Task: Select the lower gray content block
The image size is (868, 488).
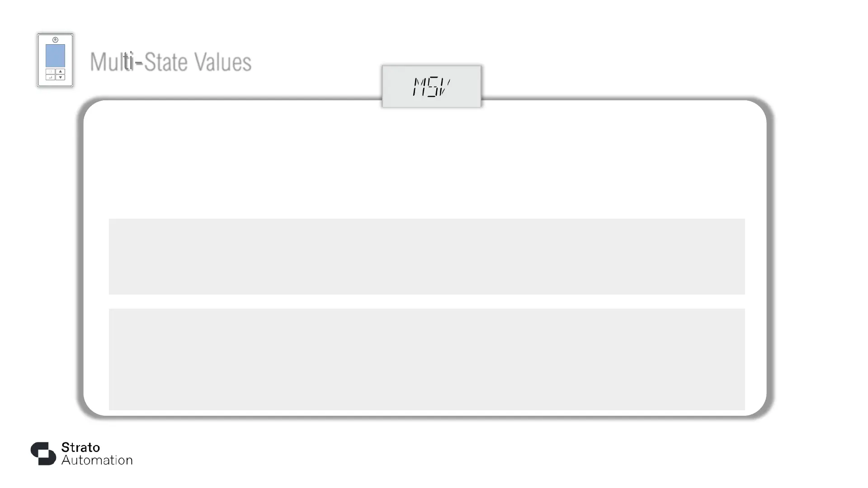Action: click(426, 359)
